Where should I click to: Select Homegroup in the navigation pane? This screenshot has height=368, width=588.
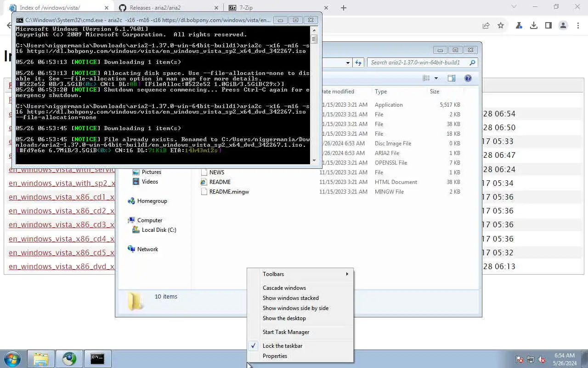tap(152, 201)
